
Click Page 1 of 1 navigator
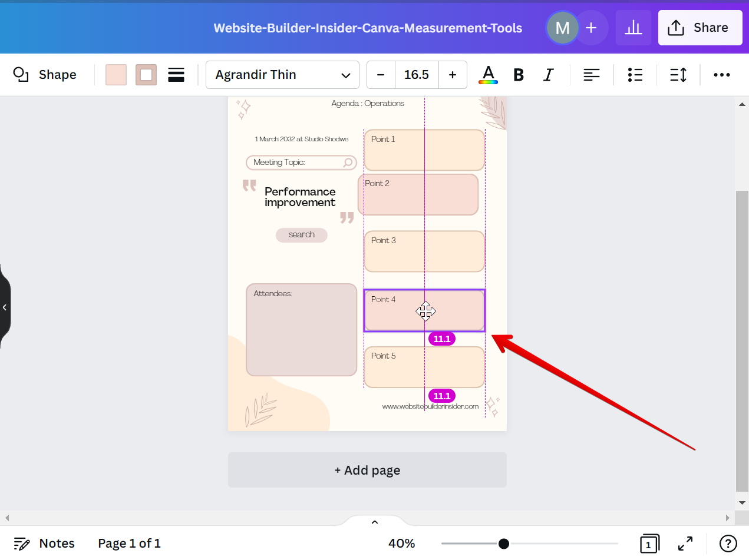coord(129,543)
